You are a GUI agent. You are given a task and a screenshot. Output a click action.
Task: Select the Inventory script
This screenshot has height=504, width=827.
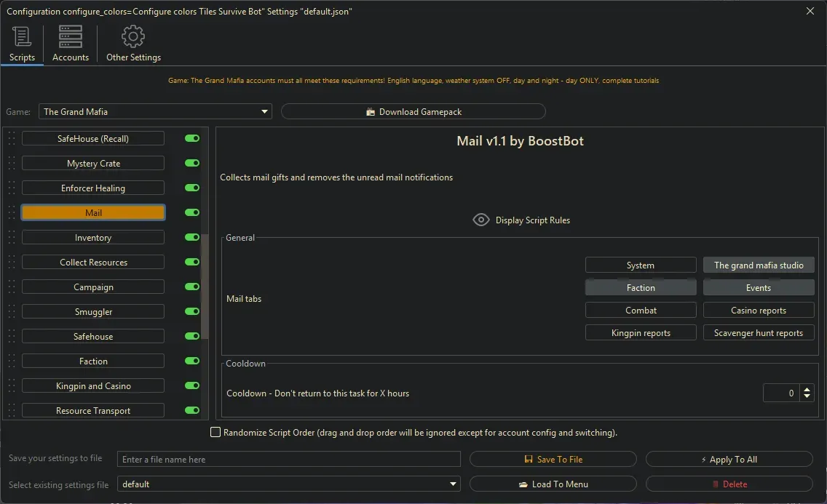tap(93, 238)
